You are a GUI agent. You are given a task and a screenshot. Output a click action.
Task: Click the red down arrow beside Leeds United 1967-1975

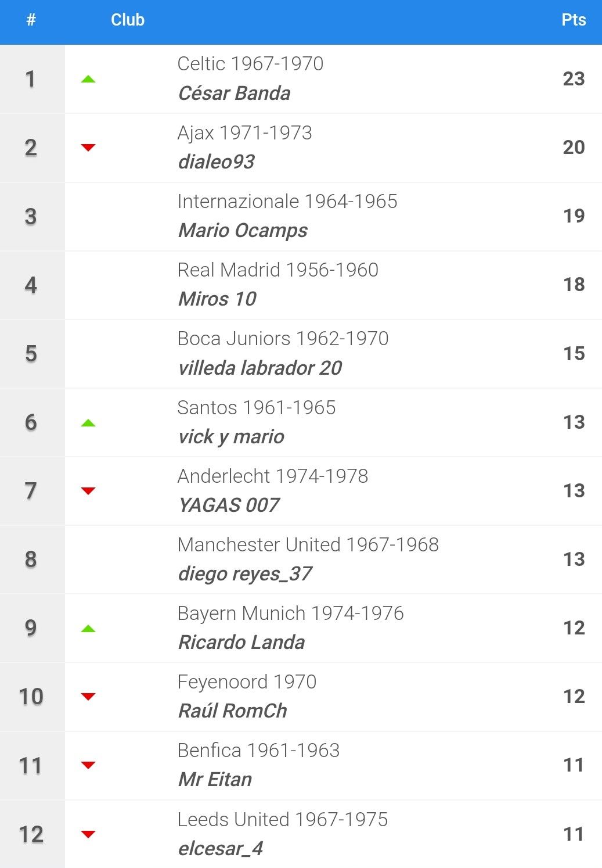tap(88, 834)
